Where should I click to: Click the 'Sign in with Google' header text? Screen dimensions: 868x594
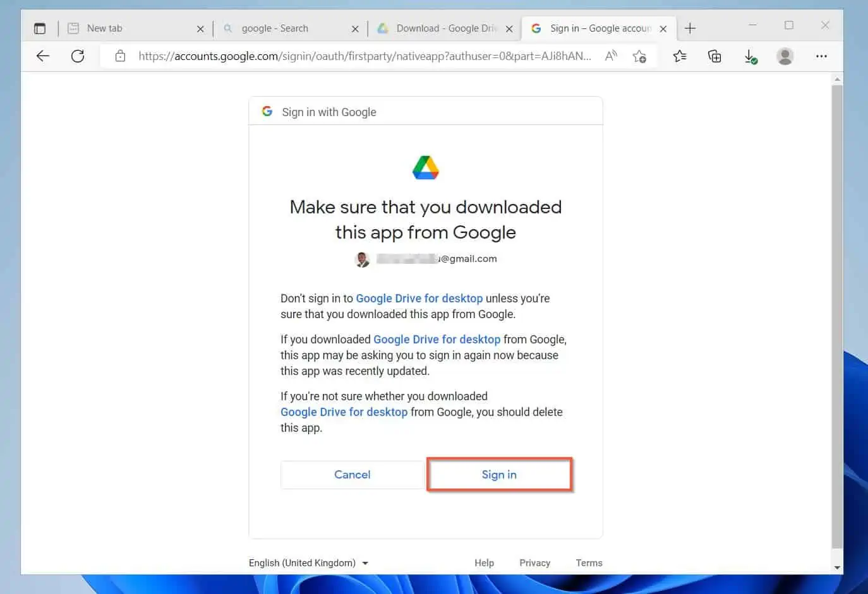click(x=329, y=112)
